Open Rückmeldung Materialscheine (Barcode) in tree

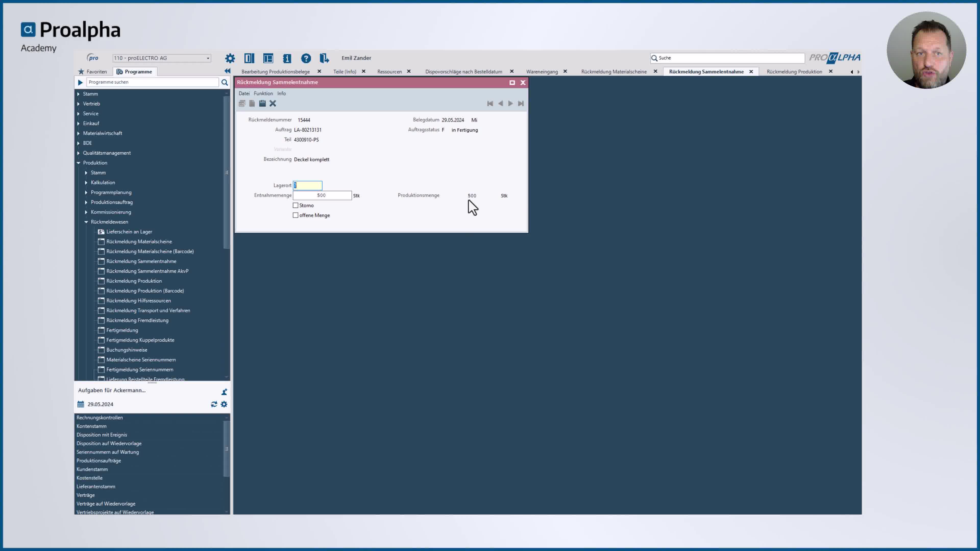[x=150, y=251]
